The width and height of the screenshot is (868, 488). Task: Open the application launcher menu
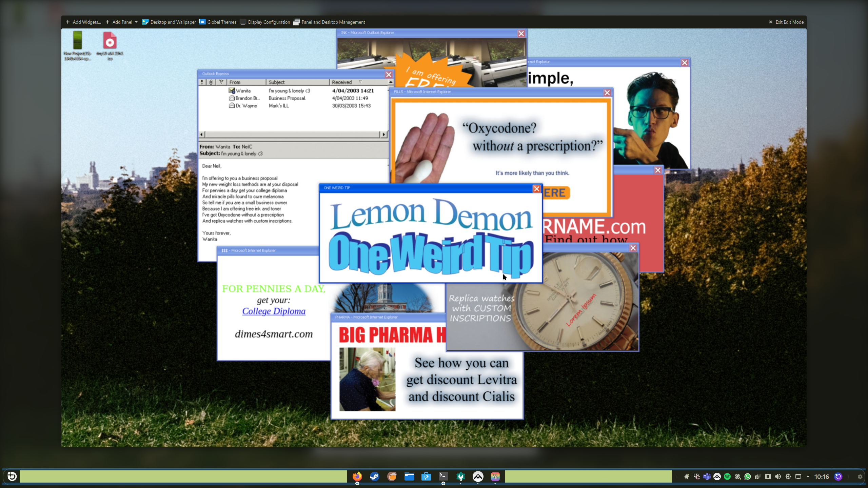point(12,476)
